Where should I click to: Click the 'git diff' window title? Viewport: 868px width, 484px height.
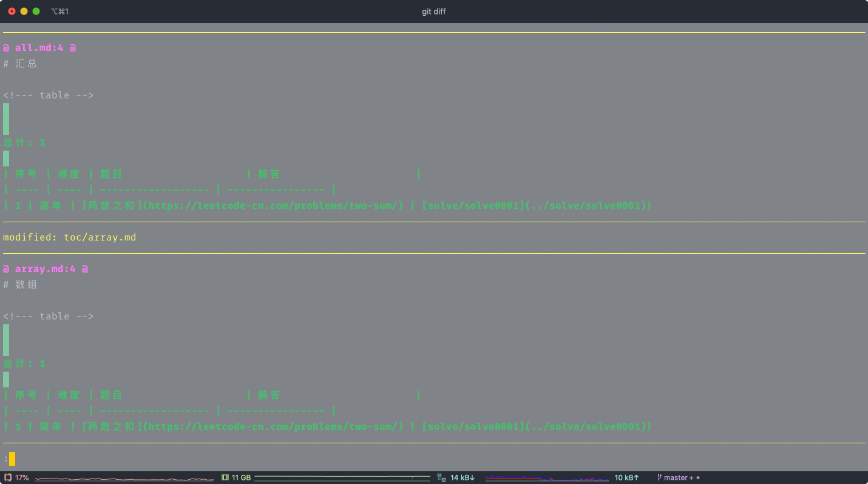434,12
